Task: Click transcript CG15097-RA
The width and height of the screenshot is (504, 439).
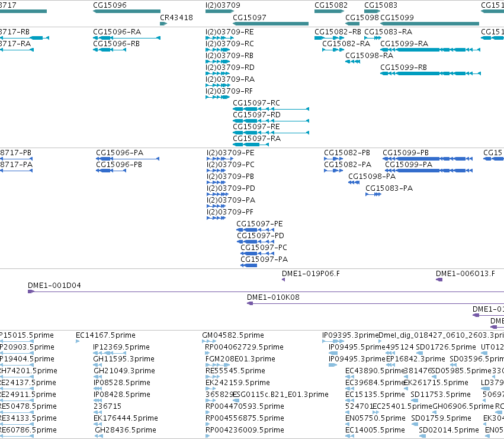Action: pos(257,139)
